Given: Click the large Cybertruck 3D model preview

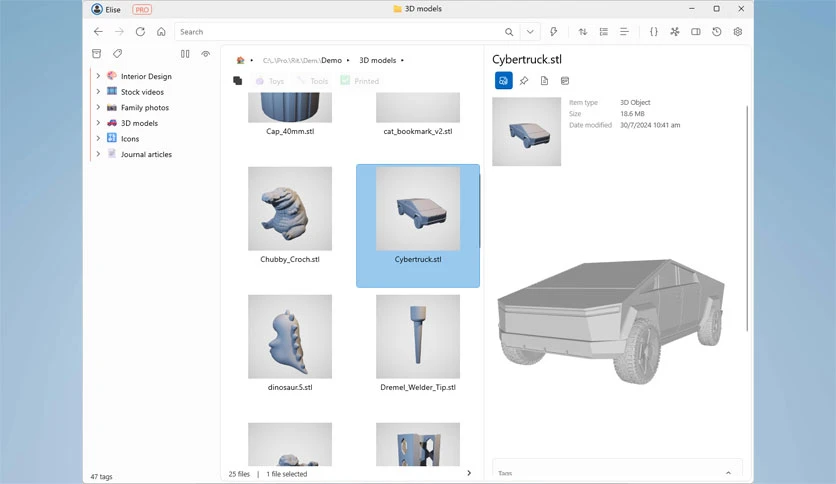Looking at the screenshot, I should 612,320.
